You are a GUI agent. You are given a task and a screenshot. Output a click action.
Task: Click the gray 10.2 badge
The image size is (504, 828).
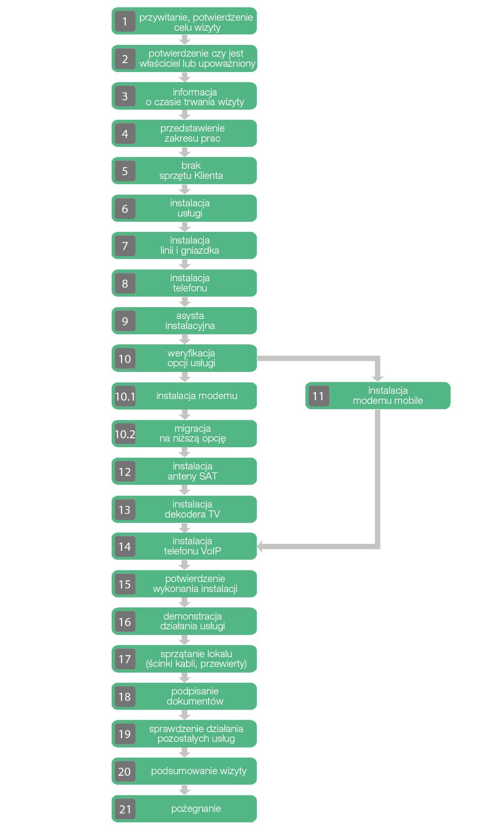point(125,434)
